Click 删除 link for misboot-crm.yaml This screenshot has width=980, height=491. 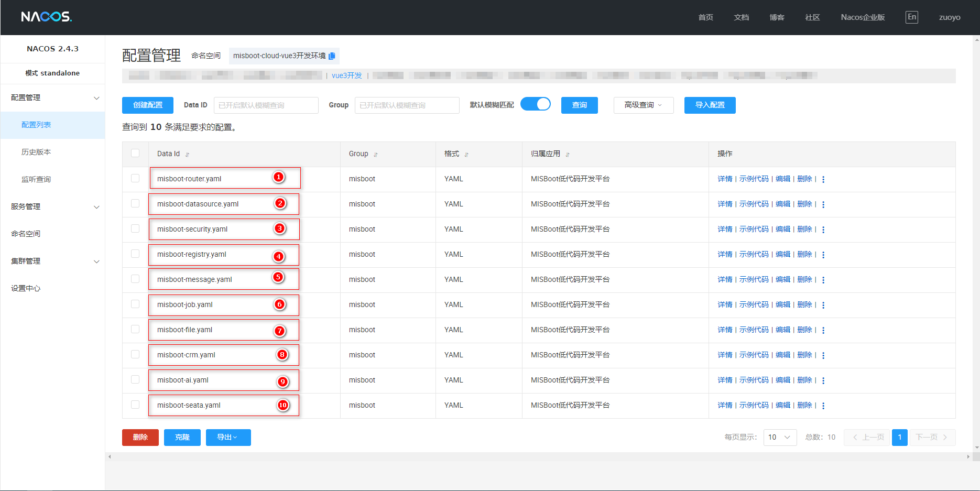804,355
